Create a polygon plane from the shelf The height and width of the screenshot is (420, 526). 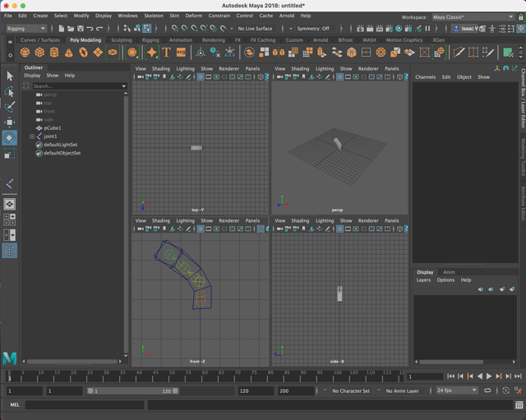tap(98, 53)
